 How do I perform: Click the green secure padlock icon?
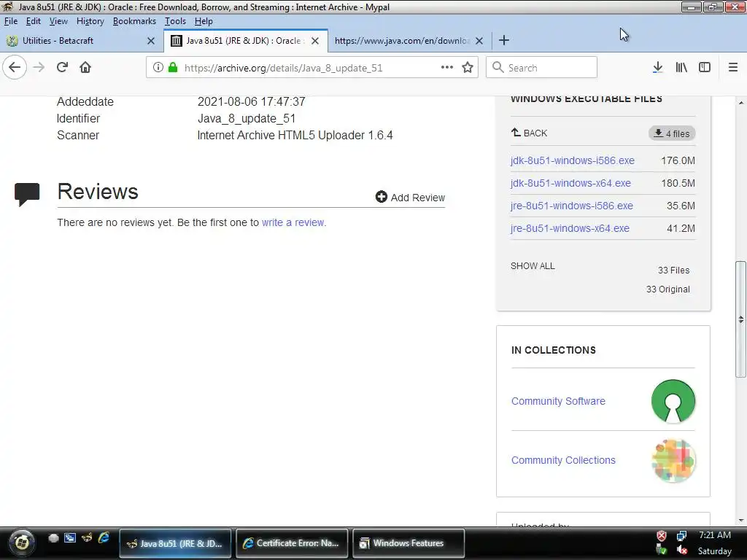point(173,67)
